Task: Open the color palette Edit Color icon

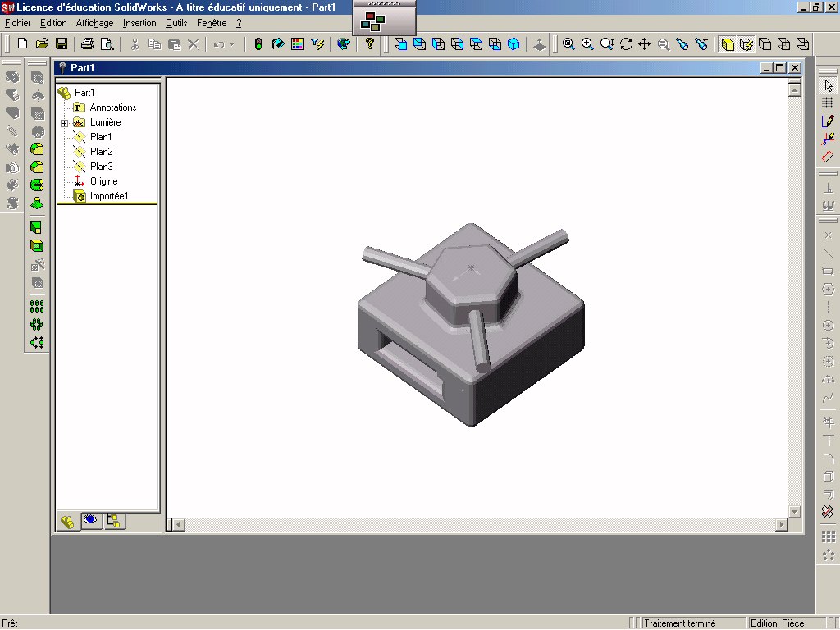Action: 297,44
